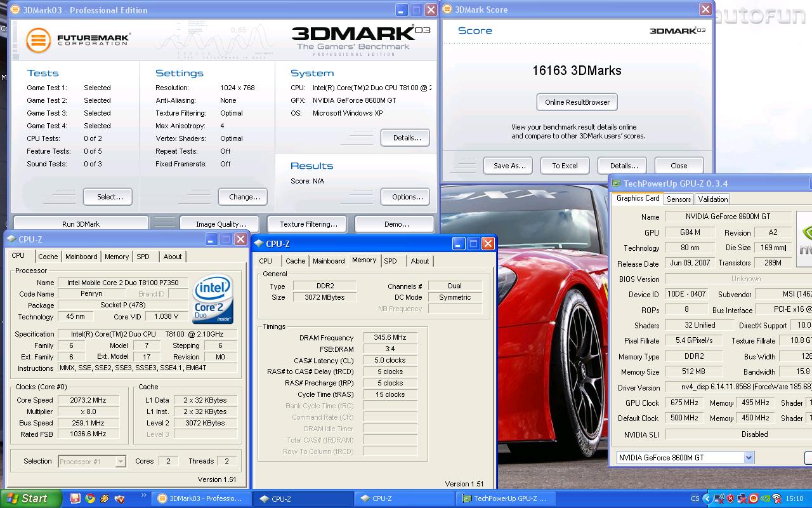Click the 3DMark03 title bar icon
This screenshot has height=508, width=812.
click(15, 10)
